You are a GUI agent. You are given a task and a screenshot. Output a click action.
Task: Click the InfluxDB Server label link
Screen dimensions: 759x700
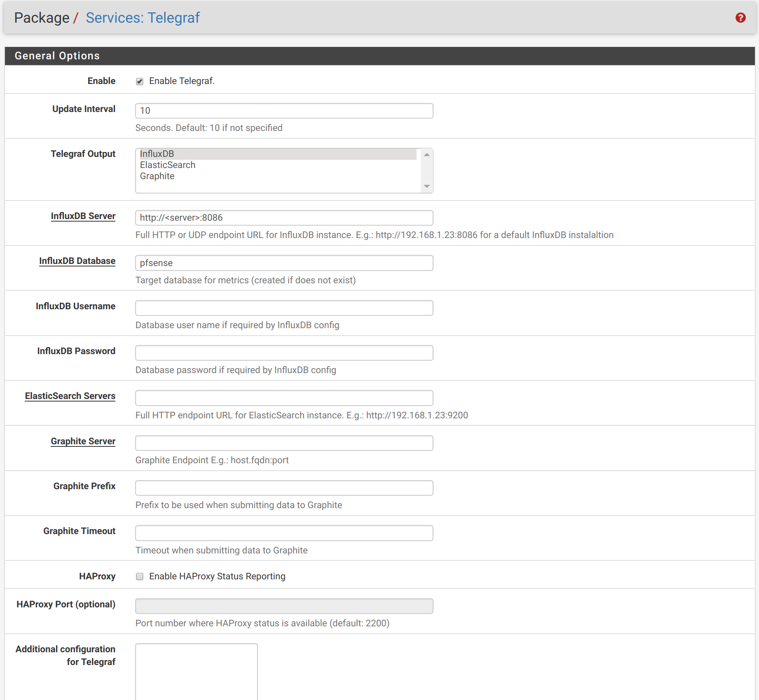[x=83, y=216]
